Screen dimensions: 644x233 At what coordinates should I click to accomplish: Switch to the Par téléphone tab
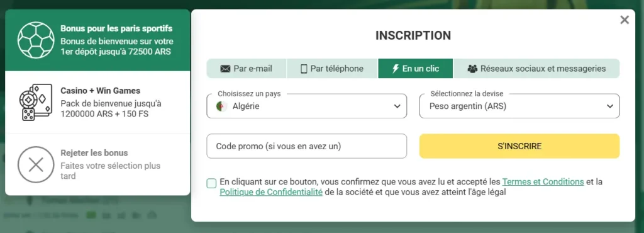pos(332,69)
